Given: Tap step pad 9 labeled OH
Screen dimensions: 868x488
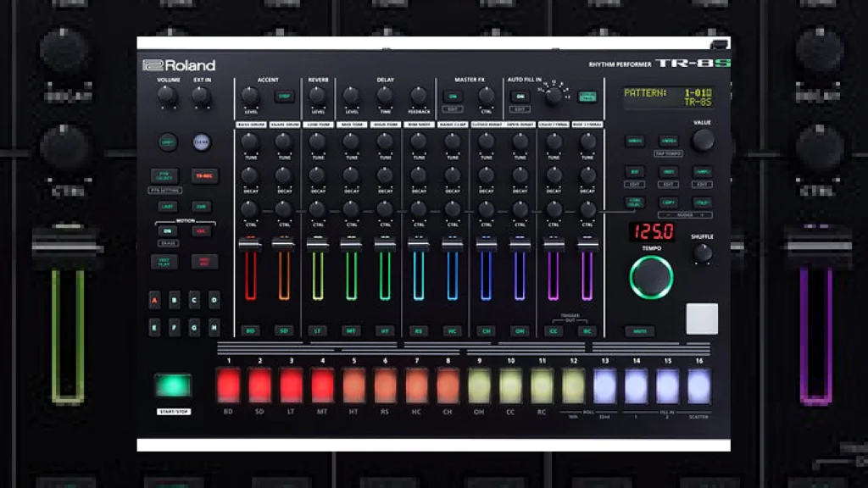Looking at the screenshot, I should pyautogui.click(x=480, y=385).
